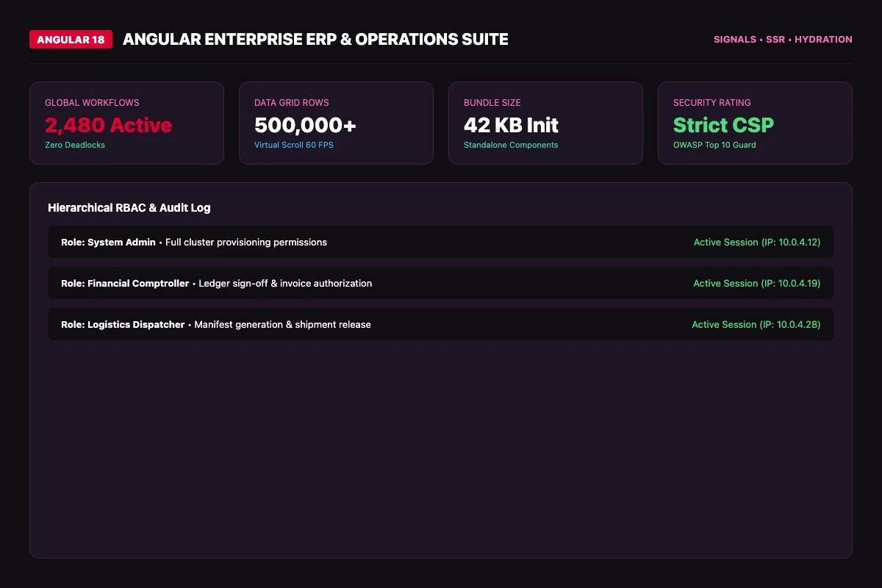This screenshot has width=882, height=588.
Task: Click the "SIGNALS • SSR • HYDRATION" header text
Action: click(783, 40)
